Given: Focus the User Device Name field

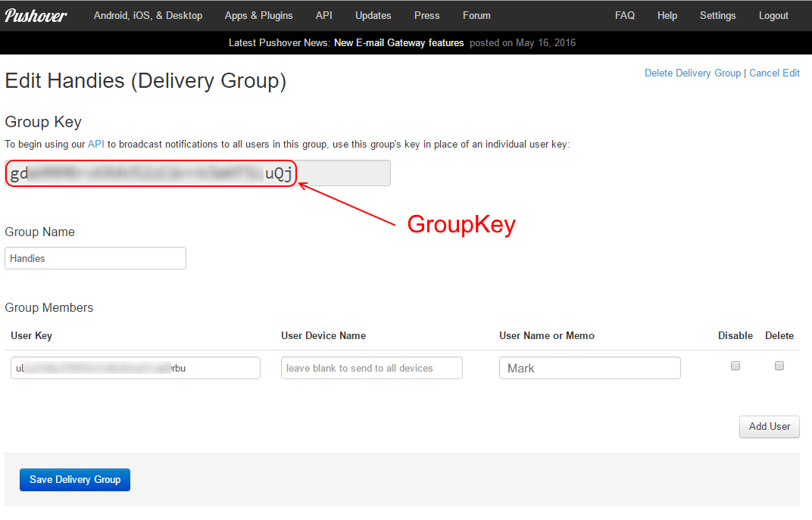Looking at the screenshot, I should click(x=371, y=368).
